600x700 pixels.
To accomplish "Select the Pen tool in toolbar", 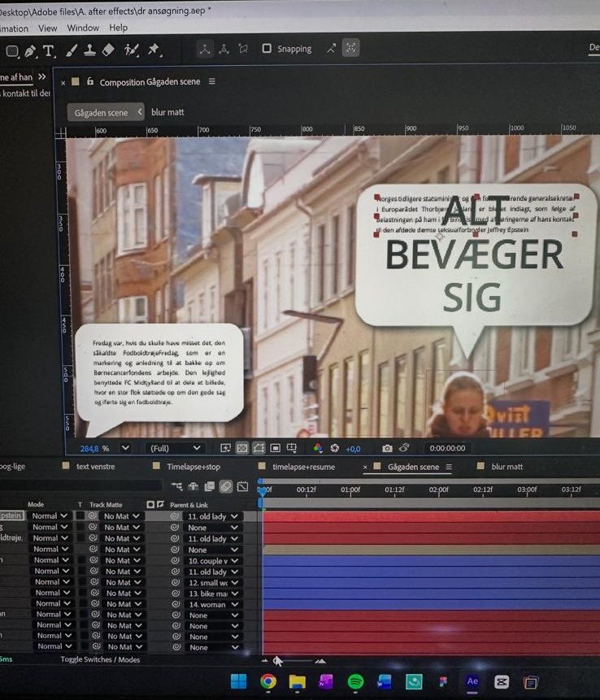I will point(30,50).
